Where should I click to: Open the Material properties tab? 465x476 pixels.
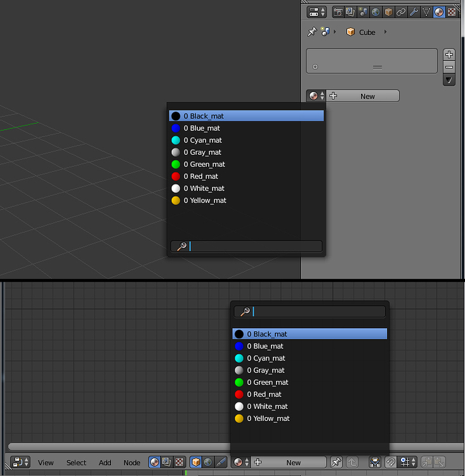pyautogui.click(x=439, y=12)
